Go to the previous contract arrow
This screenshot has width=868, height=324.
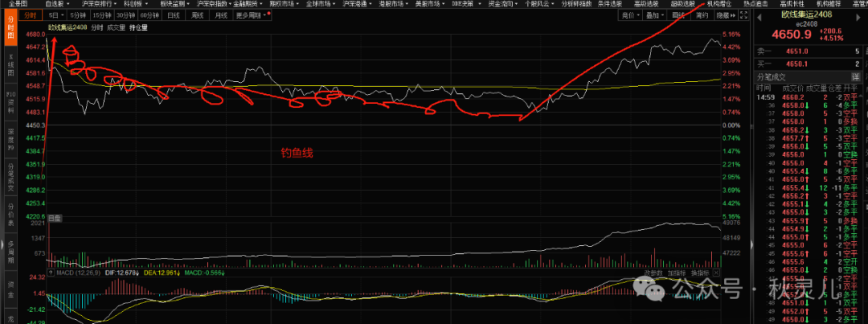[x=760, y=16]
